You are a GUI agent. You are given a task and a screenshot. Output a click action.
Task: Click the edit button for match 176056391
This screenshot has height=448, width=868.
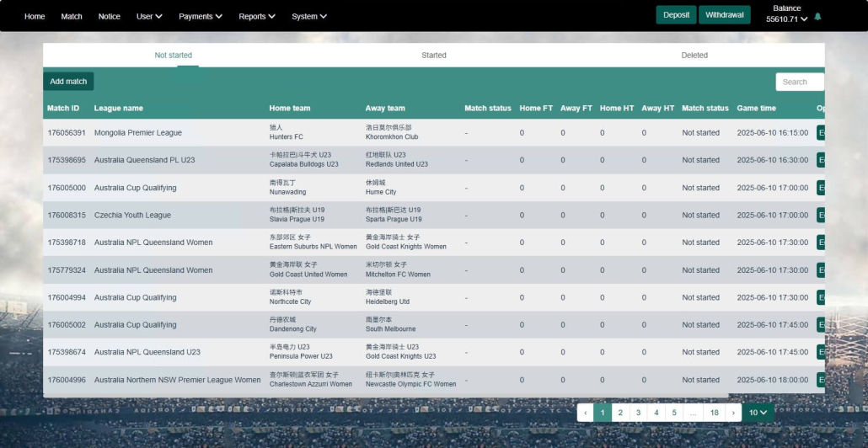pyautogui.click(x=821, y=133)
